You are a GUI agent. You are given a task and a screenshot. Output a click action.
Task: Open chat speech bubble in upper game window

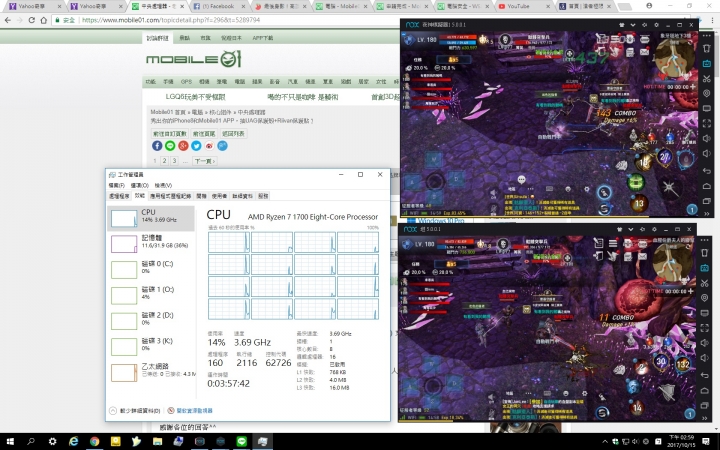[x=521, y=179]
